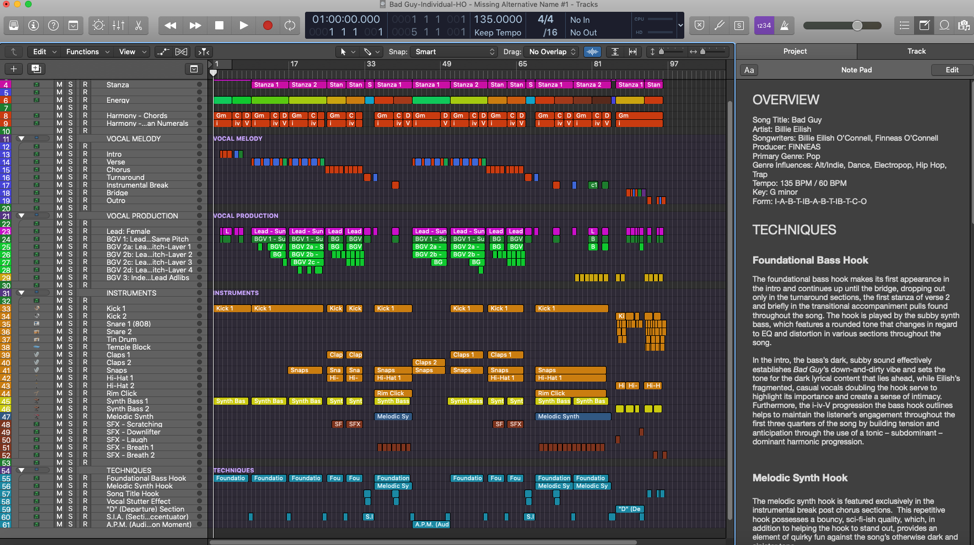This screenshot has height=545, width=974.
Task: Solo the Kick 1 track
Action: [70, 308]
